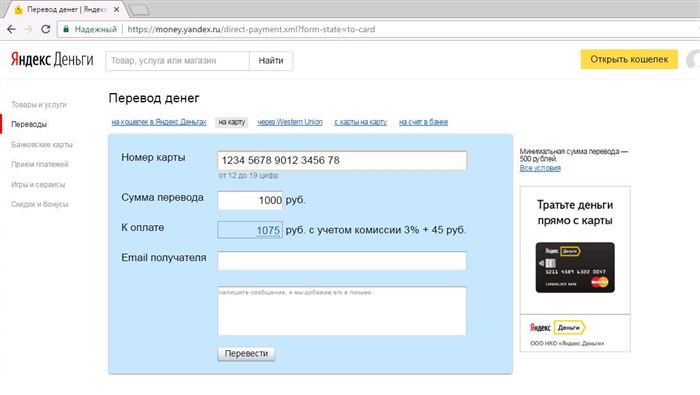Click the Яндекс Деньги logo
The width and height of the screenshot is (700, 395).
(52, 60)
